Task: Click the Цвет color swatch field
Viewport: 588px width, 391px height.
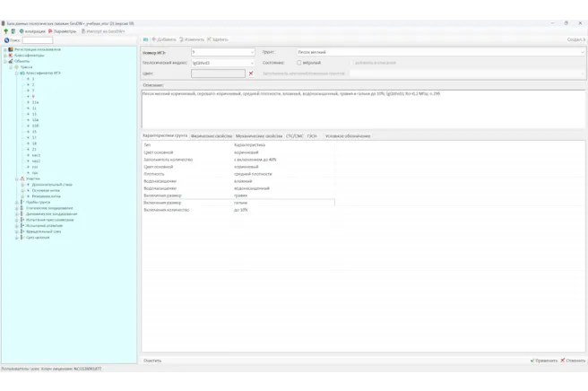Action: [x=218, y=74]
